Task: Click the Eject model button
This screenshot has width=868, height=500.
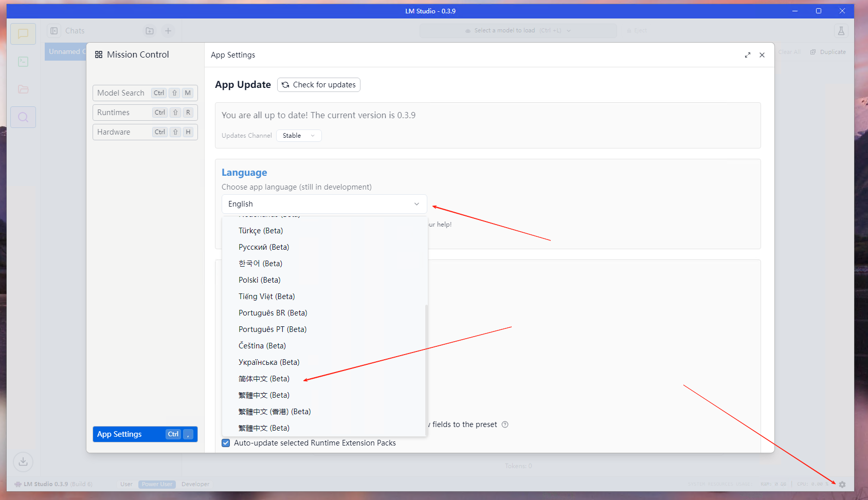Action: tap(637, 31)
